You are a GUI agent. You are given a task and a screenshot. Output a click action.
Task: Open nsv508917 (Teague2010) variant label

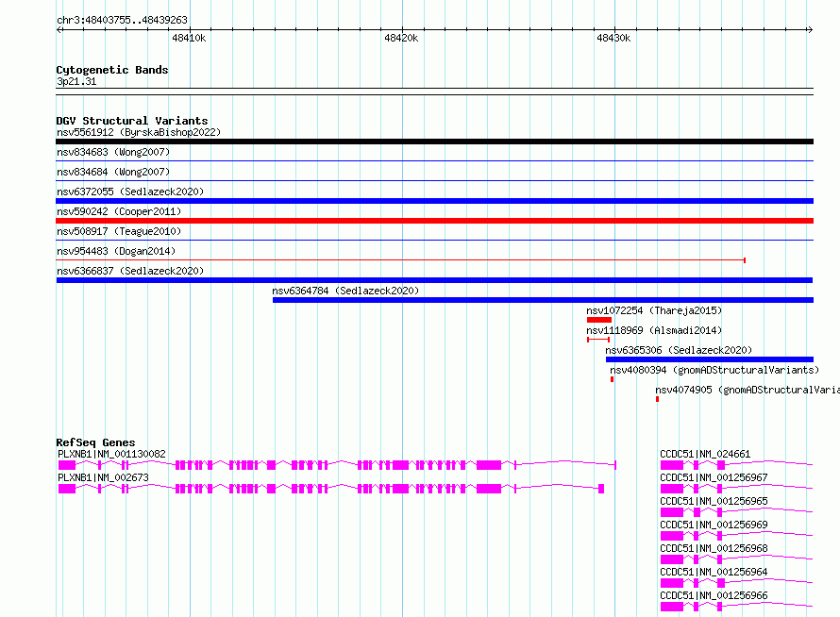(x=119, y=231)
